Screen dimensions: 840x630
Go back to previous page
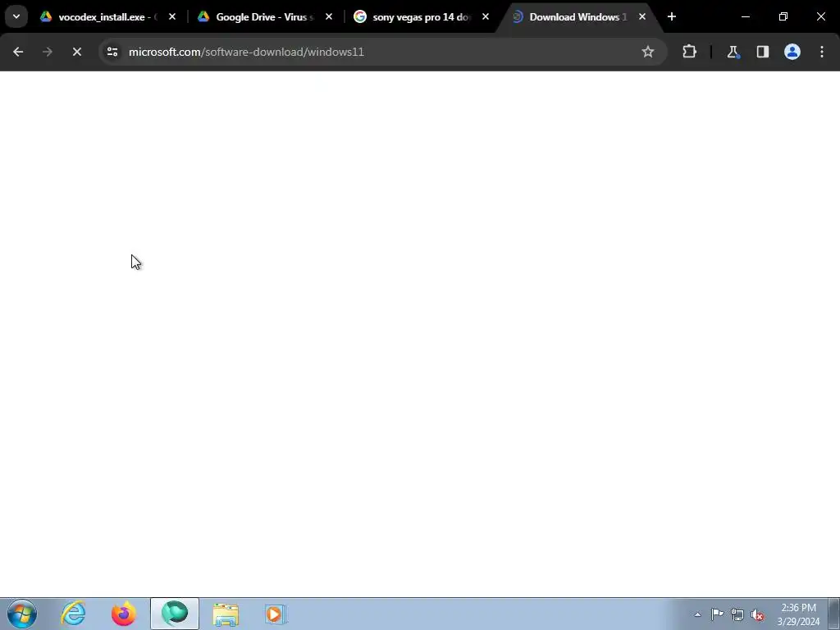[18, 52]
